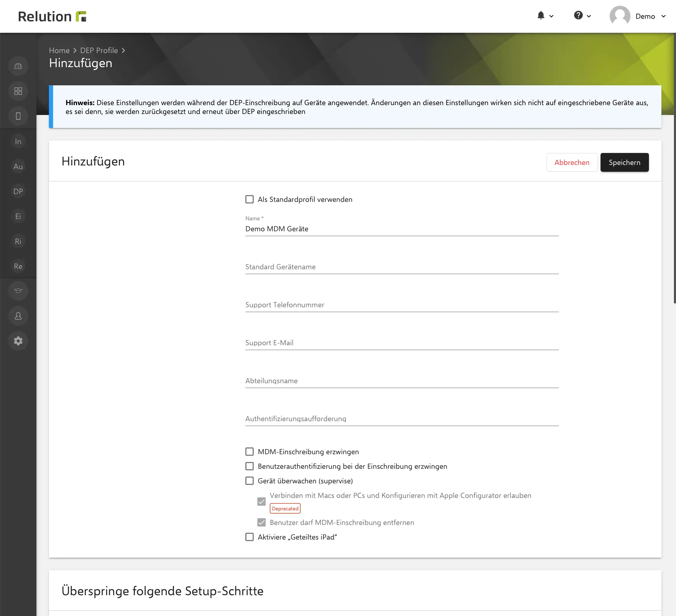Click the red Deprecated badge
The width and height of the screenshot is (676, 616).
click(285, 508)
